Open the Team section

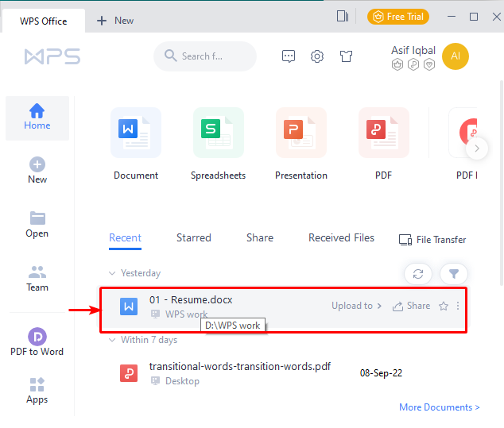pyautogui.click(x=37, y=279)
